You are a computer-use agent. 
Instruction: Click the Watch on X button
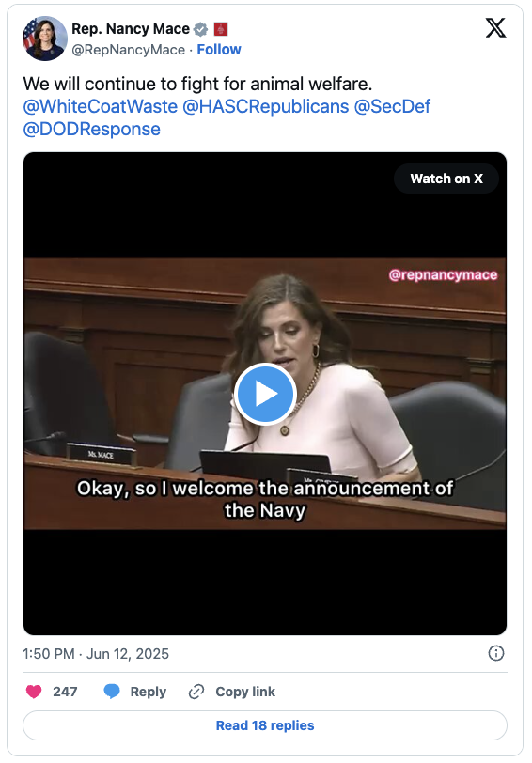tap(446, 179)
